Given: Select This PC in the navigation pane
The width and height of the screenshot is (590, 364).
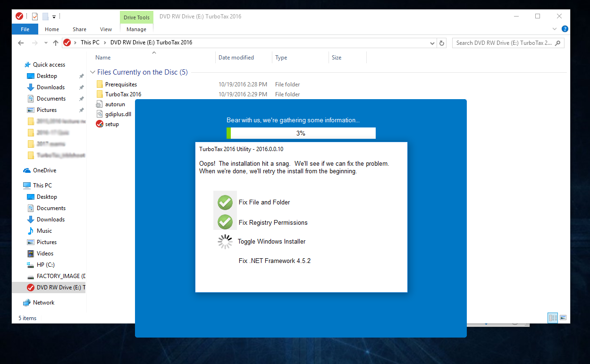Looking at the screenshot, I should coord(42,186).
